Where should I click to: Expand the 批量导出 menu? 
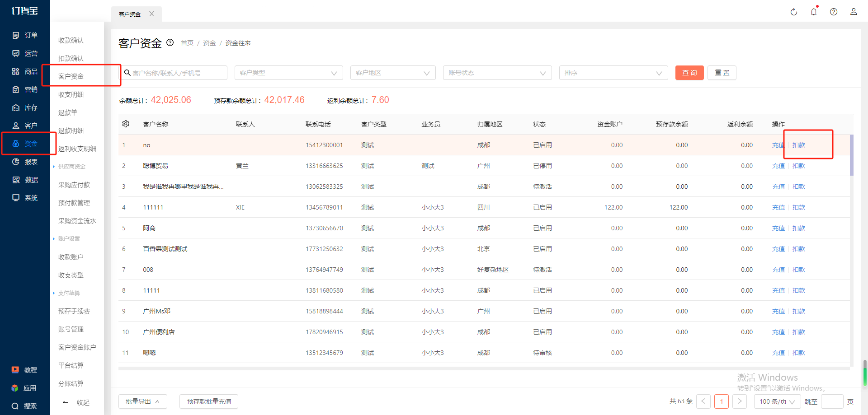pos(142,401)
